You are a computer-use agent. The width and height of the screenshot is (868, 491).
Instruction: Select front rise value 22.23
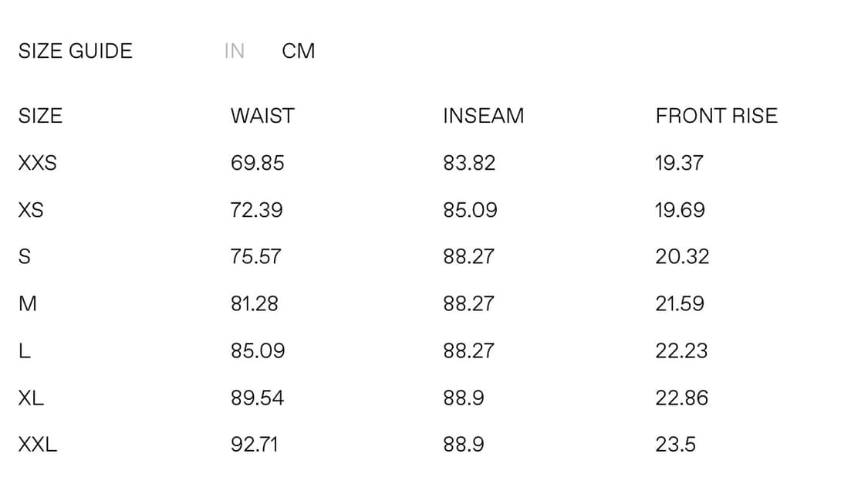coord(681,350)
